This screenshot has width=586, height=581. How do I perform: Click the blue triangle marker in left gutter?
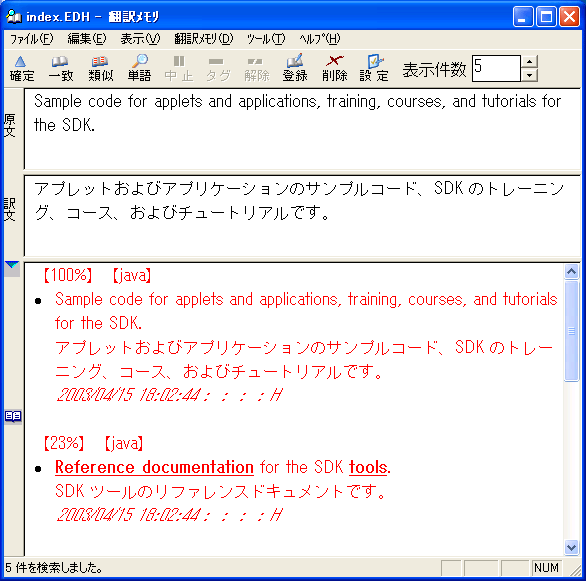pos(12,265)
